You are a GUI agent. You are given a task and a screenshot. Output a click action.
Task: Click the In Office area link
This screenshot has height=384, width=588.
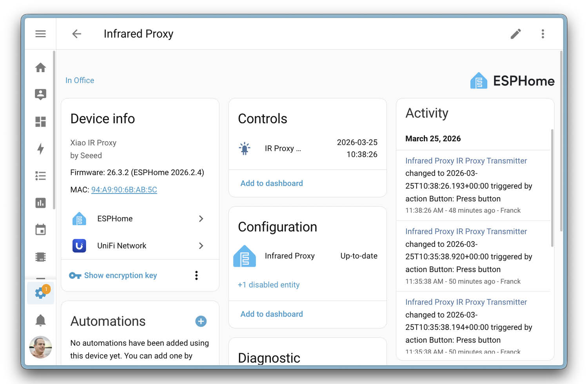80,80
